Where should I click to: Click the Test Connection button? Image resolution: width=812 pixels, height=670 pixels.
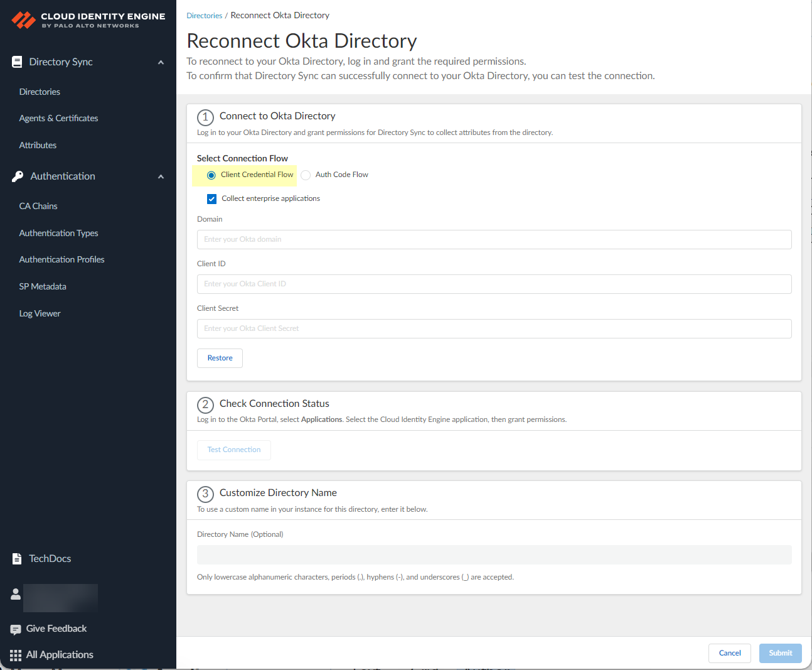point(234,450)
